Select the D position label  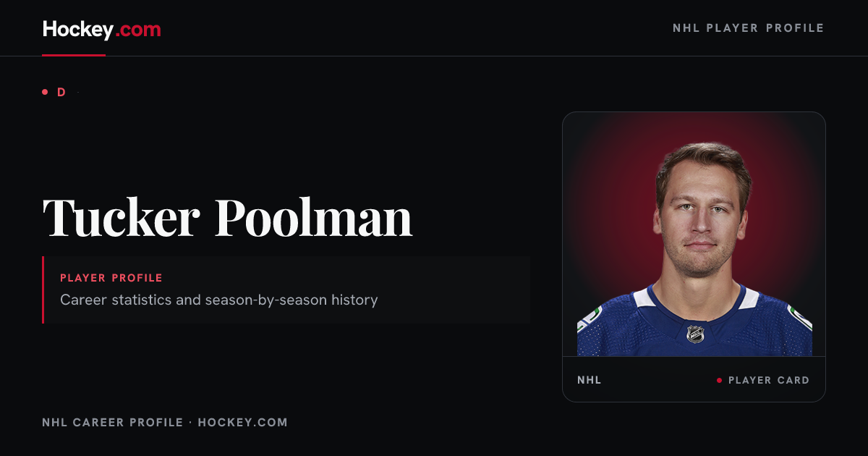pos(61,92)
